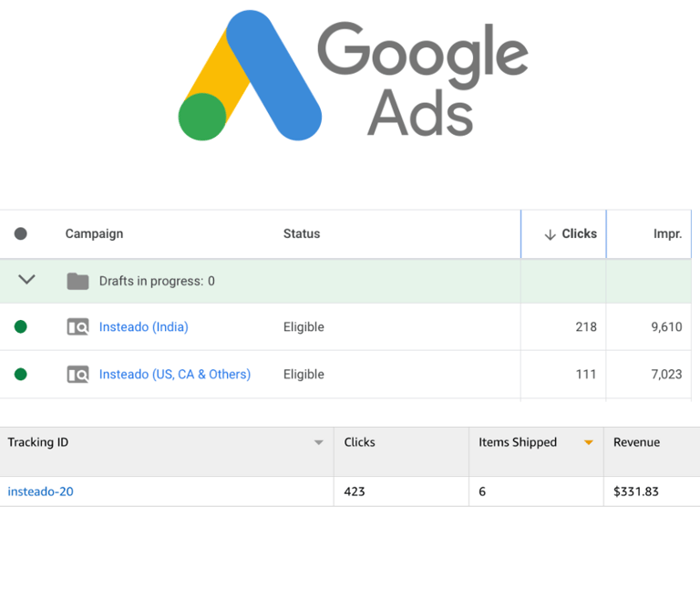This screenshot has width=700, height=599.
Task: Select the $331.83 revenue value
Action: coord(635,491)
